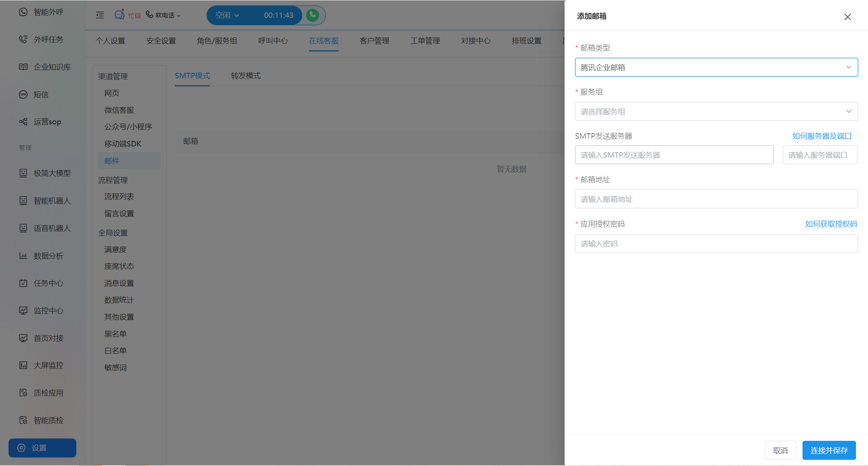Close the 添加邮箱 drawer
This screenshot has width=868, height=466.
[x=847, y=17]
